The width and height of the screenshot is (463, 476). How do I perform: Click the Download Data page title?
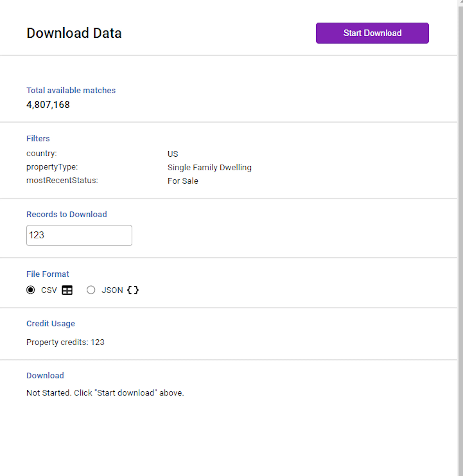[x=74, y=33]
